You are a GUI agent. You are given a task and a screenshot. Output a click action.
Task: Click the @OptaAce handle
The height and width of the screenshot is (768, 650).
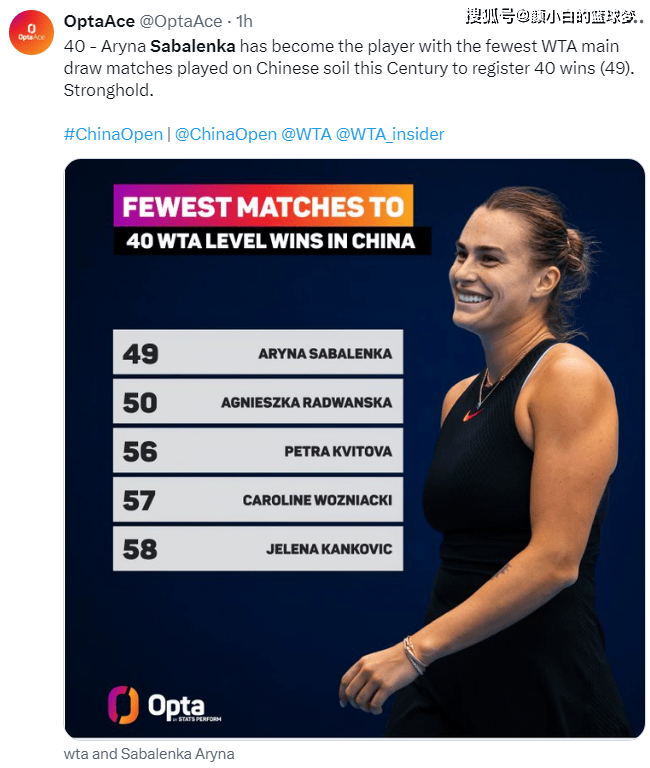point(181,21)
